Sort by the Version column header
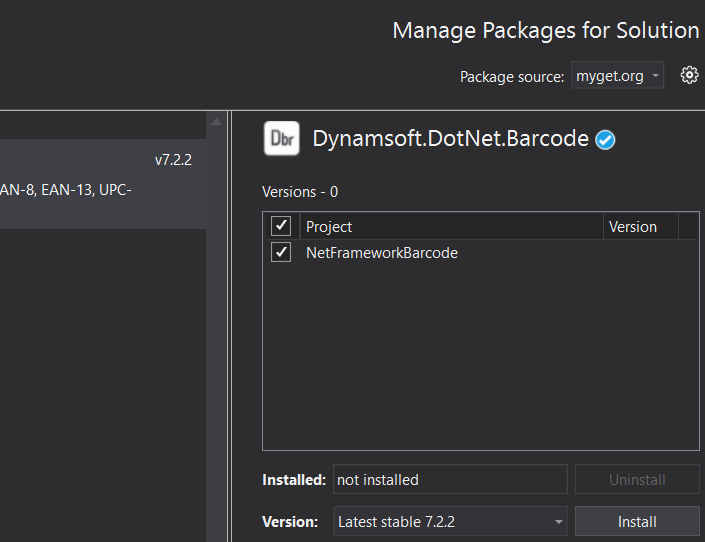 point(640,227)
